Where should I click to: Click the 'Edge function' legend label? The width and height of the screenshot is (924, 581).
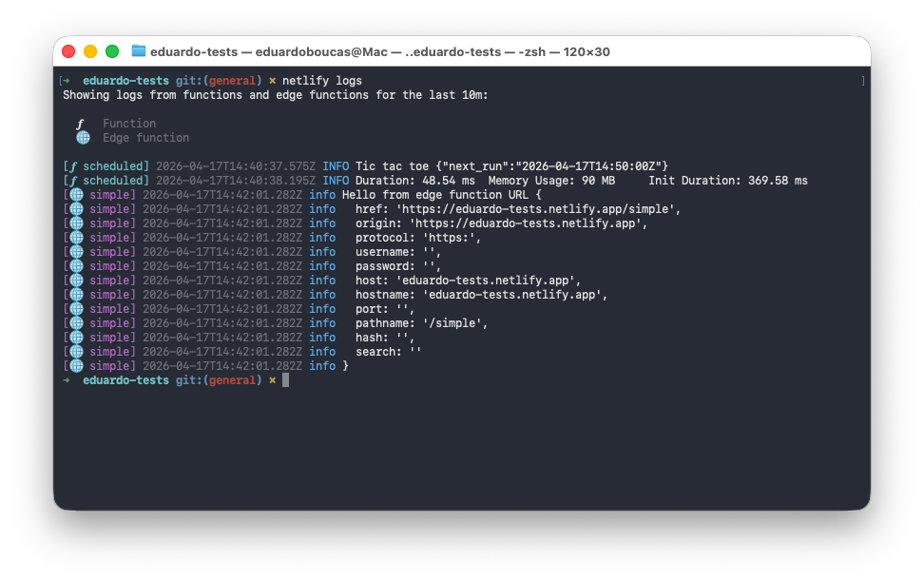click(145, 138)
